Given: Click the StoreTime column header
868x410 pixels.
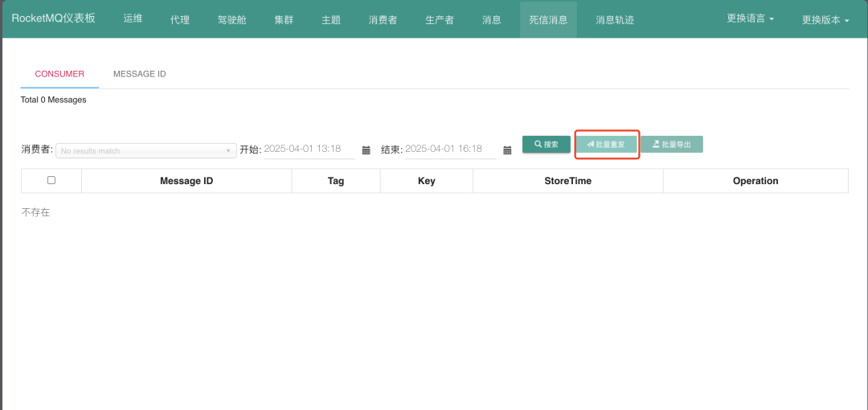Looking at the screenshot, I should point(568,181).
